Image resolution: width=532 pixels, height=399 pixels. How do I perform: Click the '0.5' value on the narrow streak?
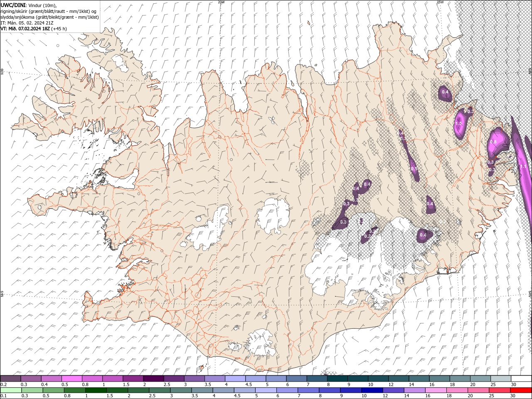414,169
